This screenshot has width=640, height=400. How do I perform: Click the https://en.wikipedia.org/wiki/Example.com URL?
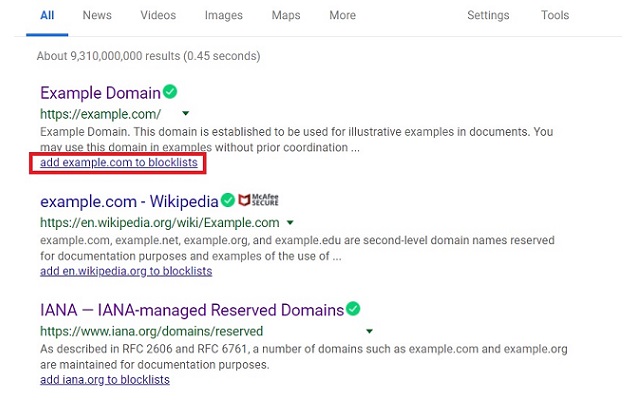click(x=160, y=222)
